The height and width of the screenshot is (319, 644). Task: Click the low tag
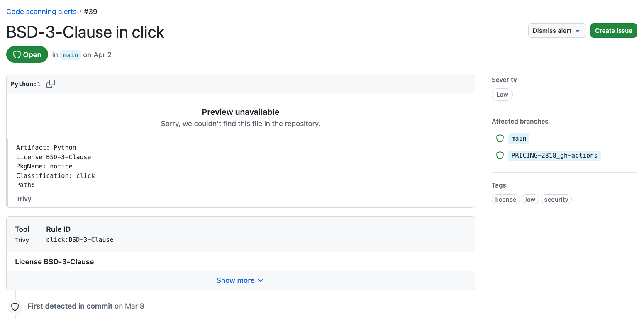click(530, 200)
